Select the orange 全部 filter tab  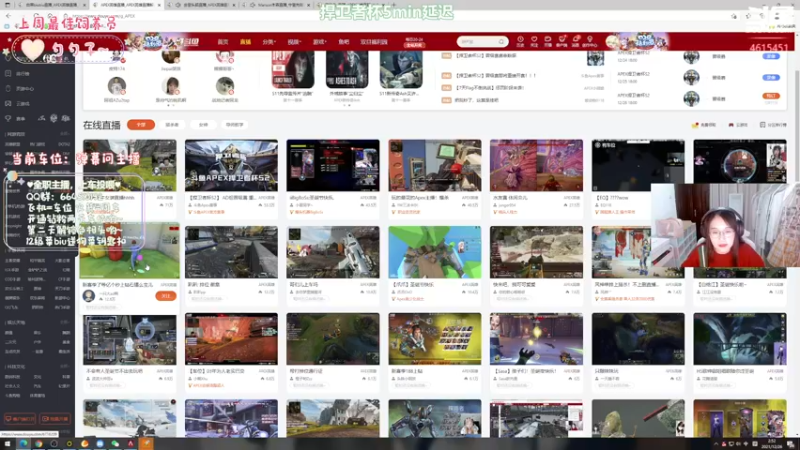pos(141,124)
